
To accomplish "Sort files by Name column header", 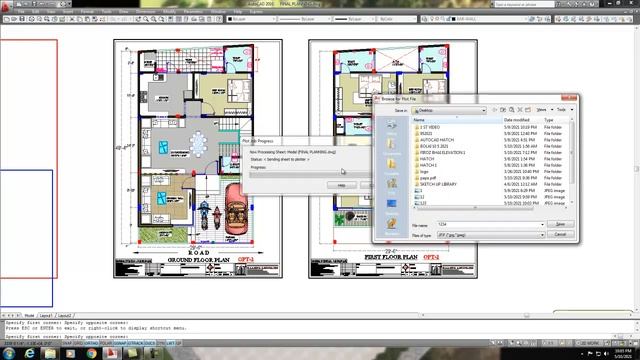I will click(x=457, y=120).
